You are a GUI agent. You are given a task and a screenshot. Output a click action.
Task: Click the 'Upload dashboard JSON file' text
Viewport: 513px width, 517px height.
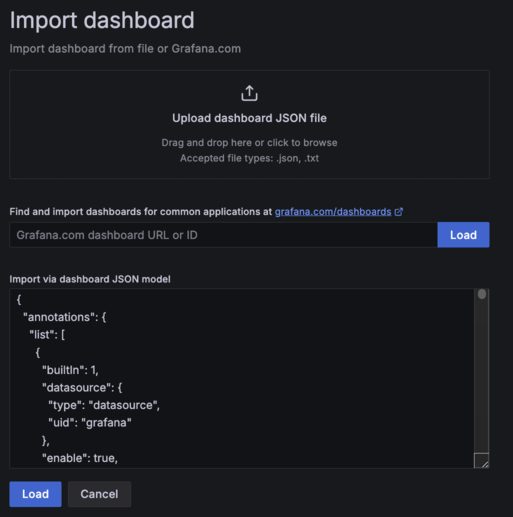click(249, 118)
